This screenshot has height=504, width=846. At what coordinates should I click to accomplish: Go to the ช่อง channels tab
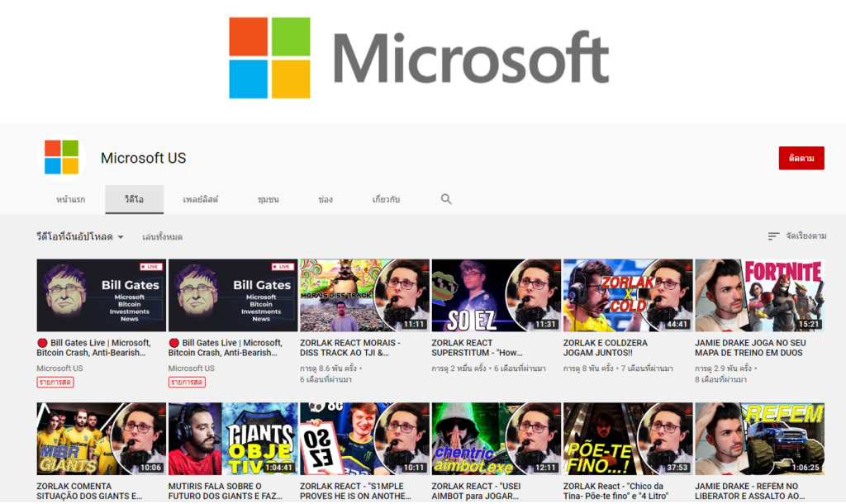tap(326, 199)
